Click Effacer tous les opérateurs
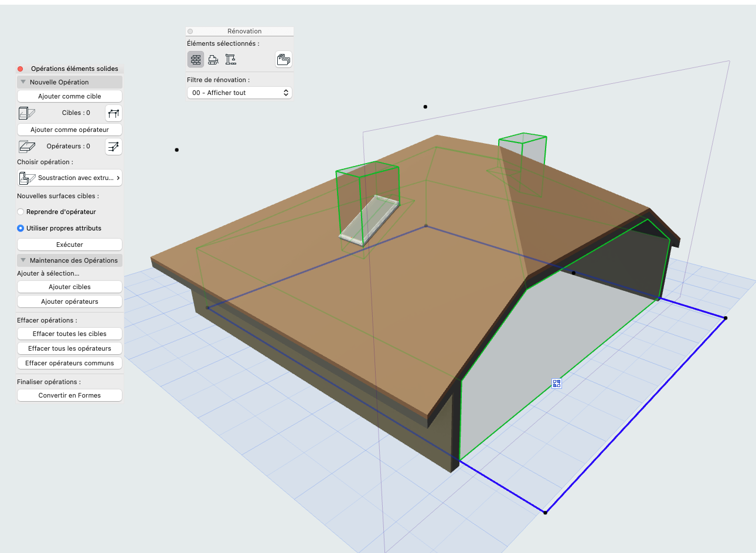Image resolution: width=756 pixels, height=553 pixels. (x=70, y=348)
